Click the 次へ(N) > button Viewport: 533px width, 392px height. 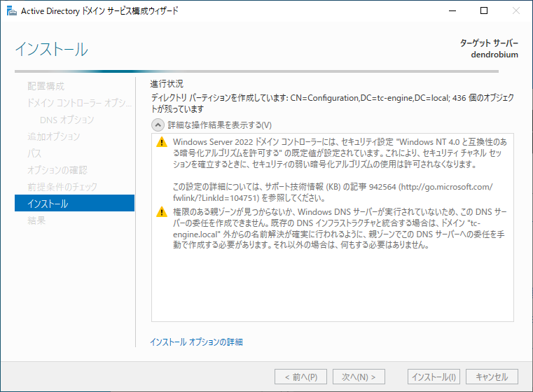[359, 377]
